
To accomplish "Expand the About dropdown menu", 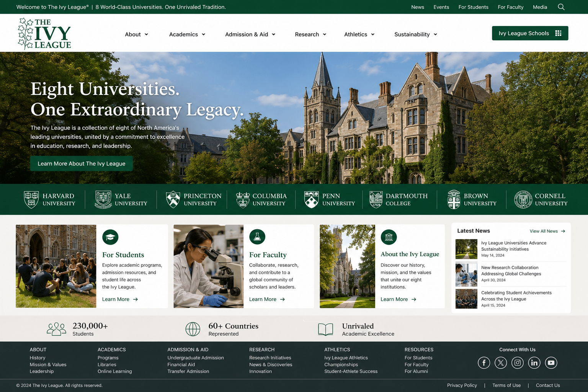I will pyautogui.click(x=137, y=34).
